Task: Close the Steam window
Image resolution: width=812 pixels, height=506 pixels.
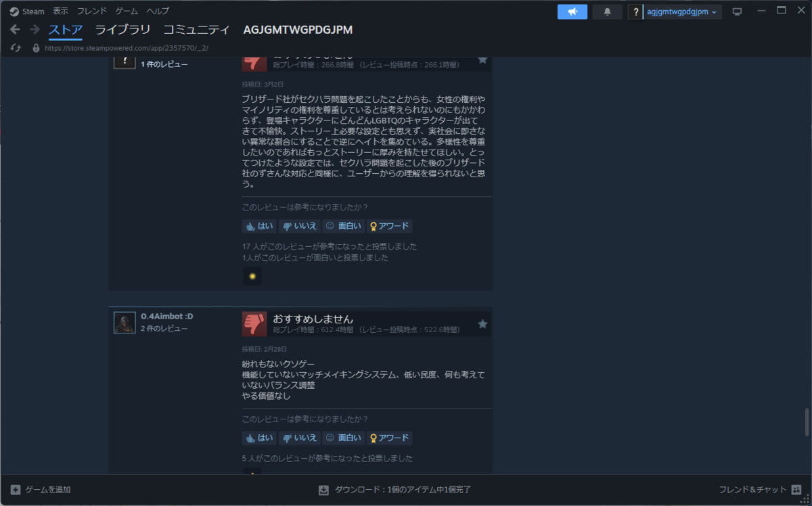Action: pos(800,11)
